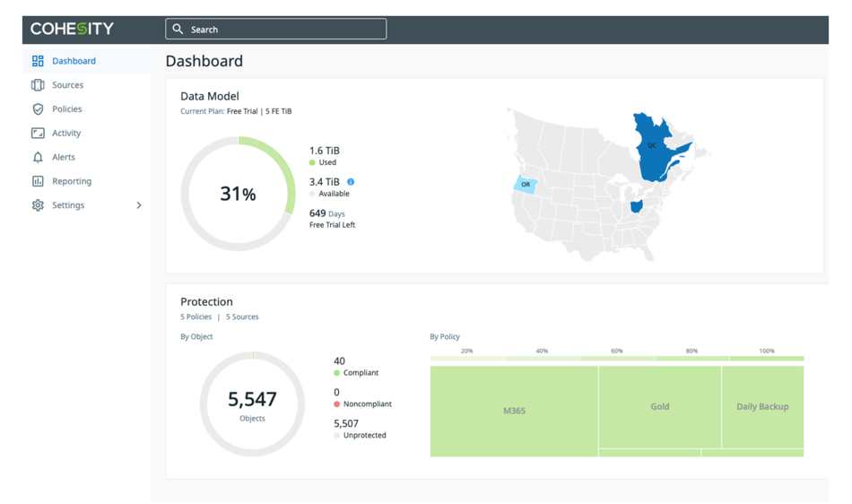Click the Oregon region on the map
The height and width of the screenshot is (504, 852).
(x=526, y=184)
